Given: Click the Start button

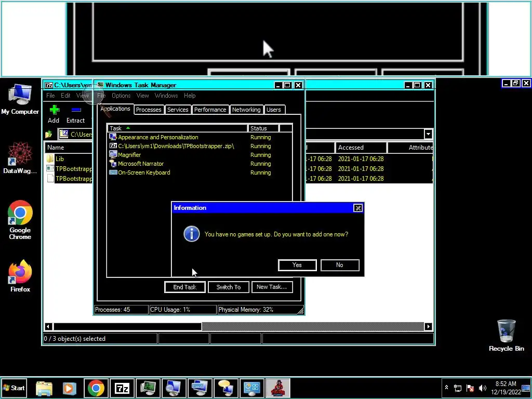Looking at the screenshot, I should point(14,388).
